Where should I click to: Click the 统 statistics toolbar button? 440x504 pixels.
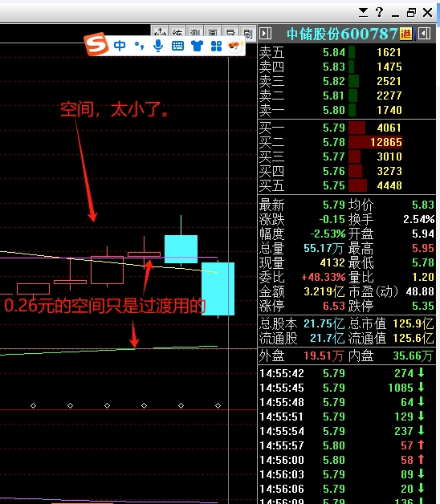click(x=177, y=30)
